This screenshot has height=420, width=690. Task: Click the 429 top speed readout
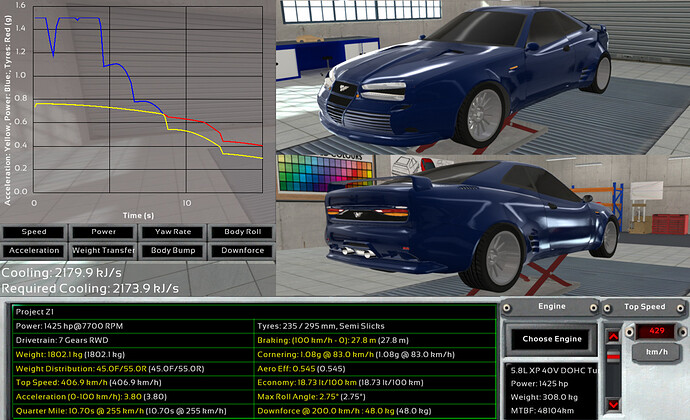point(657,331)
